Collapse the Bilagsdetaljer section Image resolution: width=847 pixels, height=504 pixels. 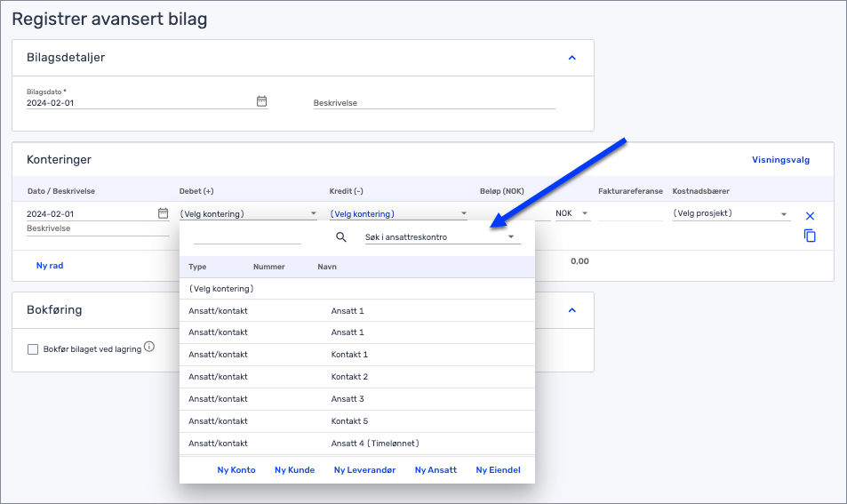pyautogui.click(x=571, y=58)
